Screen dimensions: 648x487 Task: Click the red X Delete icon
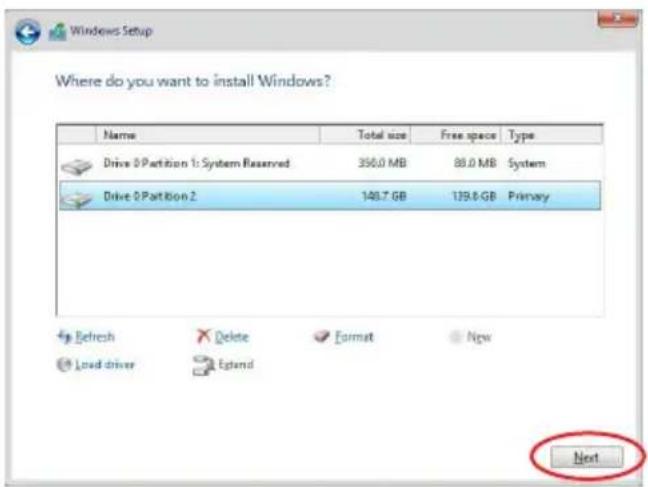coord(203,336)
